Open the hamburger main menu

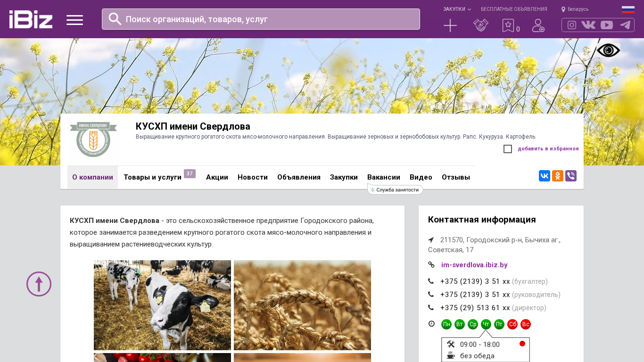(74, 20)
